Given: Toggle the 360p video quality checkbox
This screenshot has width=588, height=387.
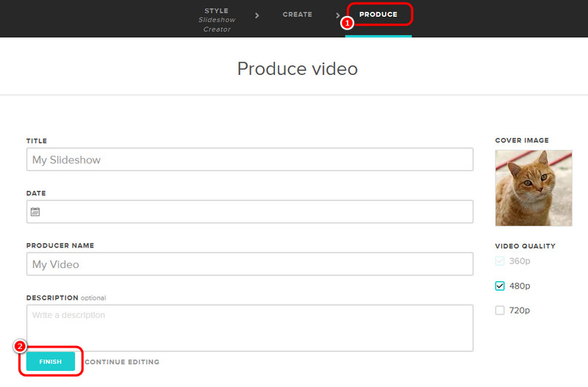Looking at the screenshot, I should tap(500, 261).
